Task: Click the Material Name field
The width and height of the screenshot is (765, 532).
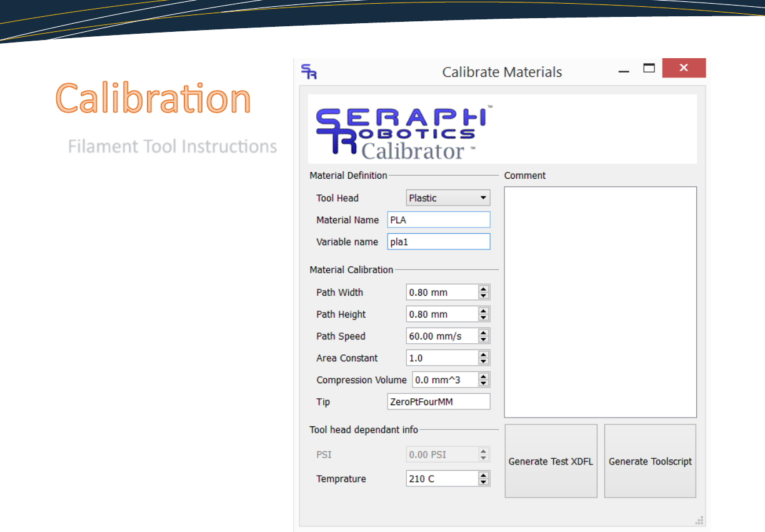Action: click(439, 220)
